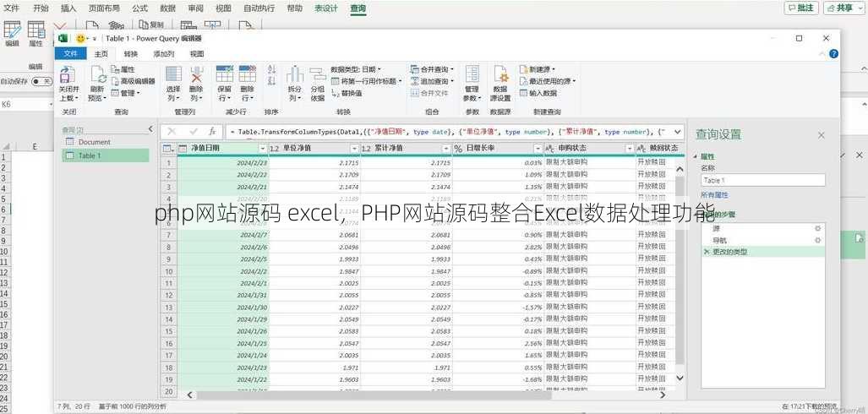
Task: Toggle the AutoSave (自动保存) switch in Excel
Action: [41, 81]
